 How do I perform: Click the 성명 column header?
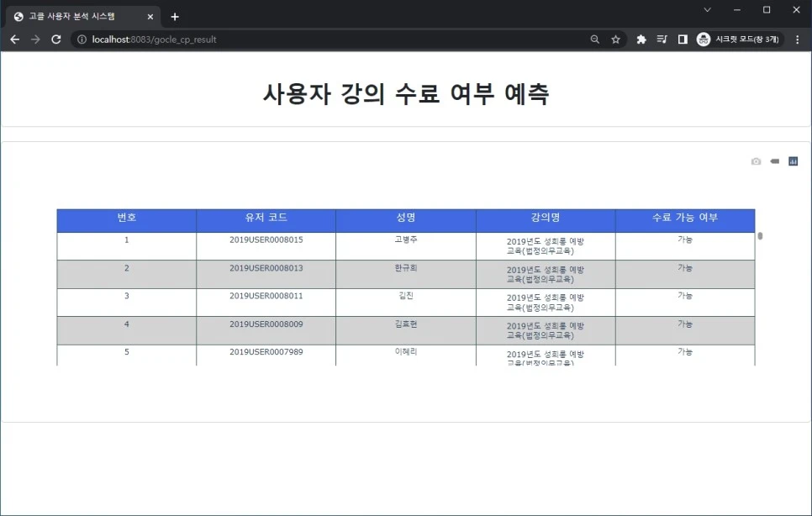point(406,220)
